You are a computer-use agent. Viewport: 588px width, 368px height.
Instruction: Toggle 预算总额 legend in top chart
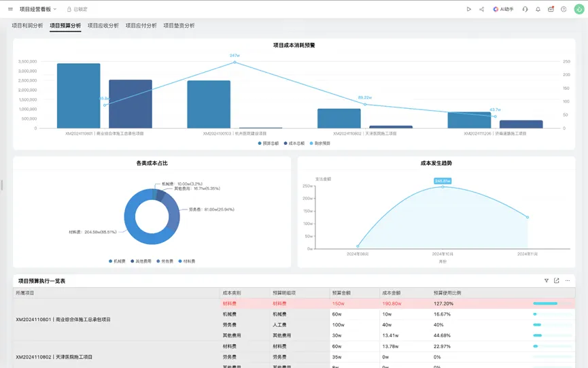(268, 144)
